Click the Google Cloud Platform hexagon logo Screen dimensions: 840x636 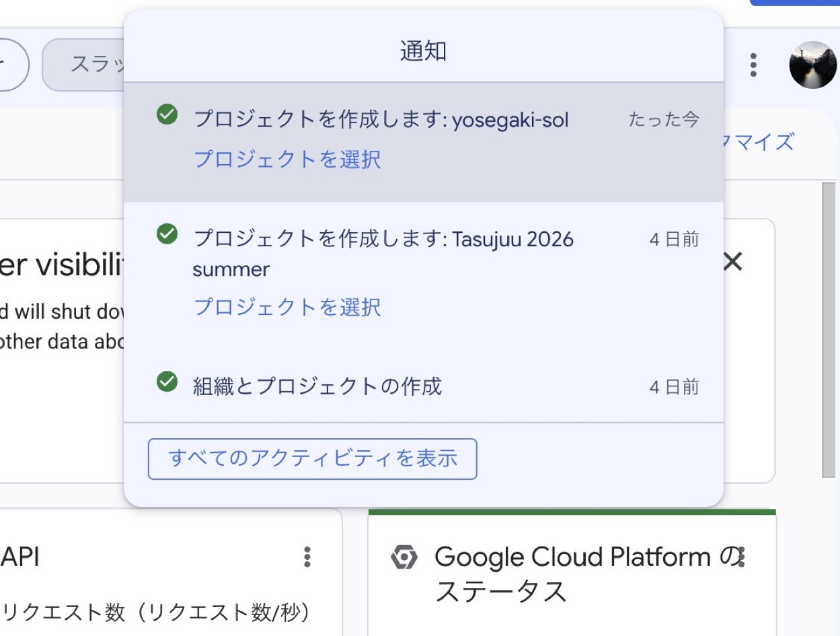[404, 557]
